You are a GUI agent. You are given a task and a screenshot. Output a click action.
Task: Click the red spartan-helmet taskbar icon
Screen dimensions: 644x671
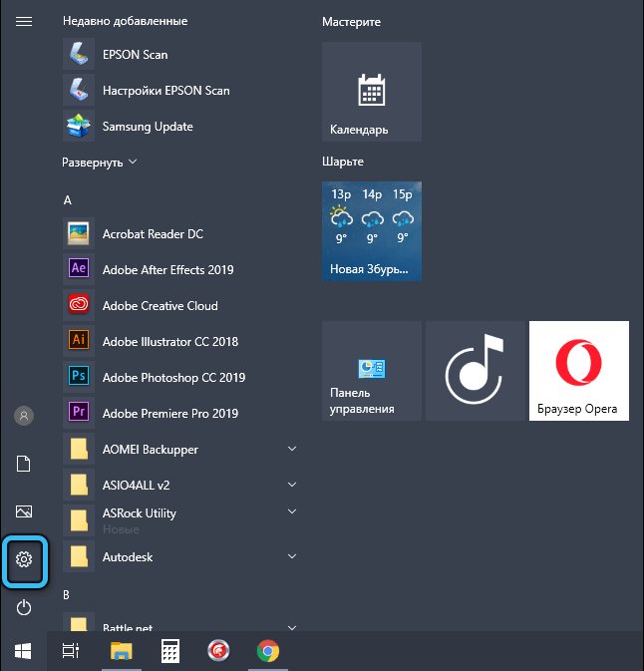pos(218,651)
